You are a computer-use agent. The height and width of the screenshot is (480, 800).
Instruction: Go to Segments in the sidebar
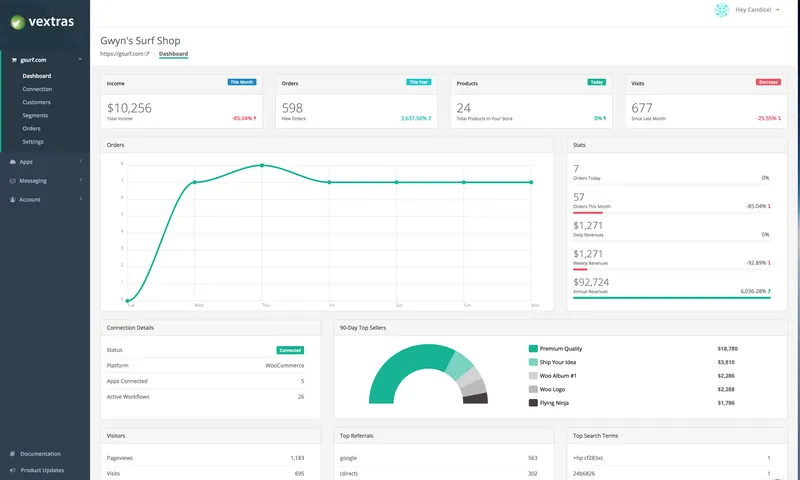[x=35, y=116]
